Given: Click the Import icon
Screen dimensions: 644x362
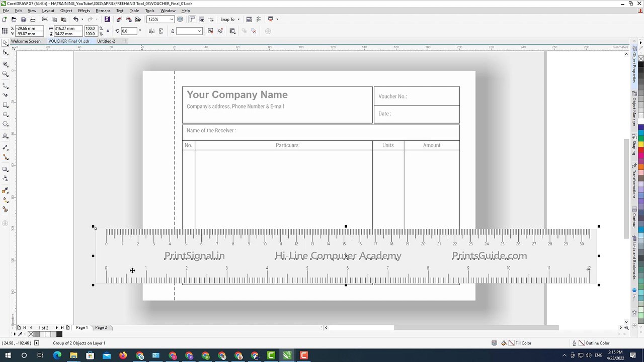Looking at the screenshot, I should [x=119, y=19].
